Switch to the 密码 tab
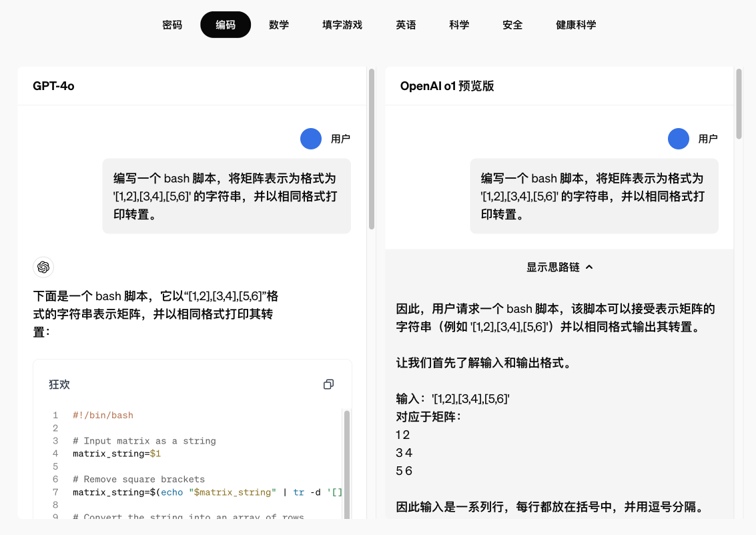This screenshot has width=756, height=535. 172,25
